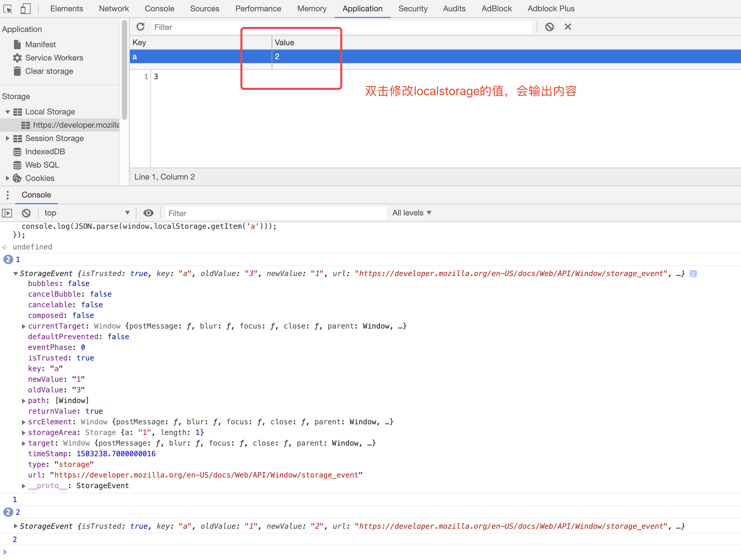This screenshot has height=560, width=741.
Task: Click the Clear storage trash item
Action: click(x=49, y=71)
